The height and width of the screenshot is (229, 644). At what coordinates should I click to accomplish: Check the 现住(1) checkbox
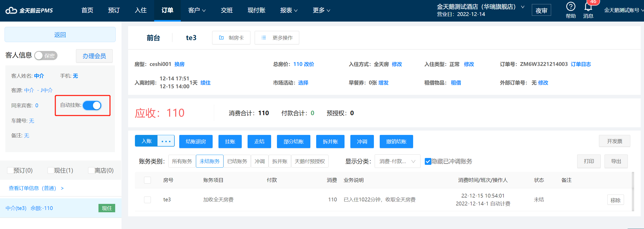pos(51,170)
